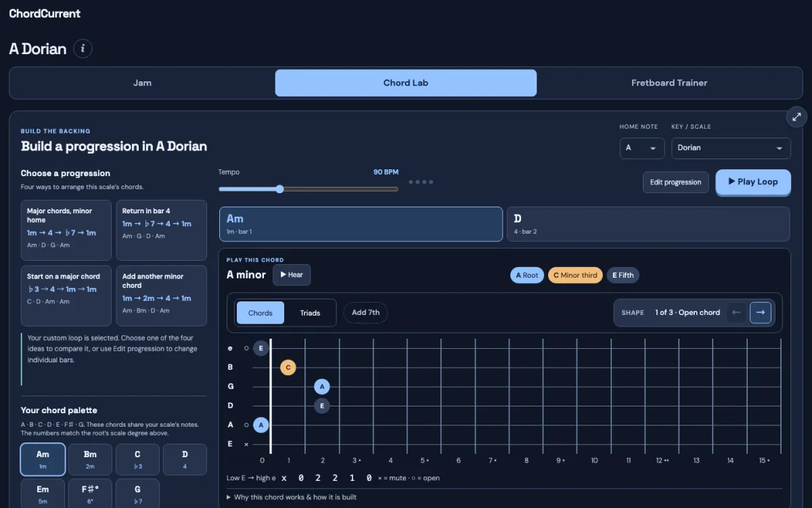Go to the next chord shape arrow

coord(761,313)
